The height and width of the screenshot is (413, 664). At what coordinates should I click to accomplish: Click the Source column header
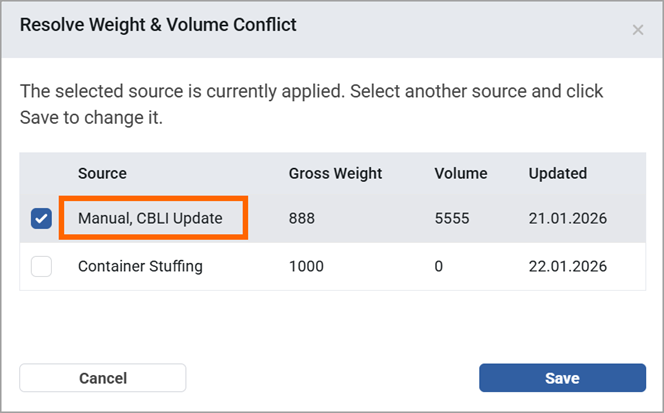point(102,173)
